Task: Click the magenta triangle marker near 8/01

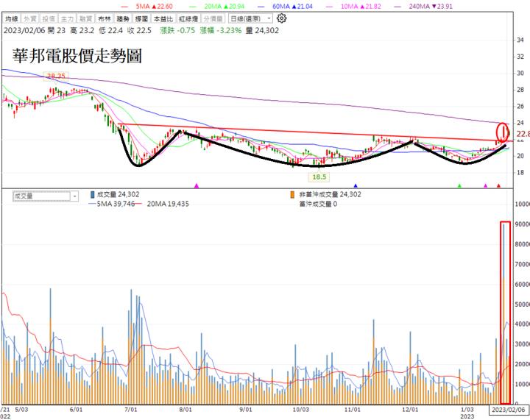Action: pyautogui.click(x=197, y=185)
